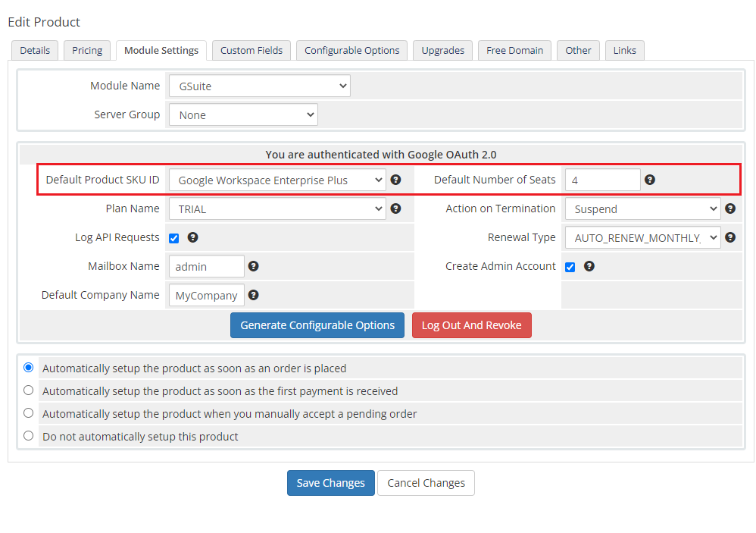Click help icon beside Action on Termination
The width and height of the screenshot is (756, 533).
click(730, 208)
